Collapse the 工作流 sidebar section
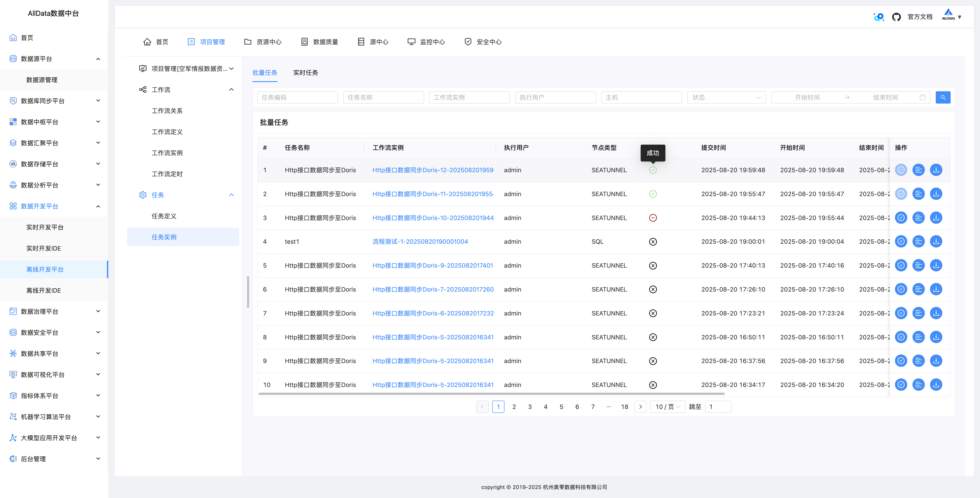 coord(231,90)
